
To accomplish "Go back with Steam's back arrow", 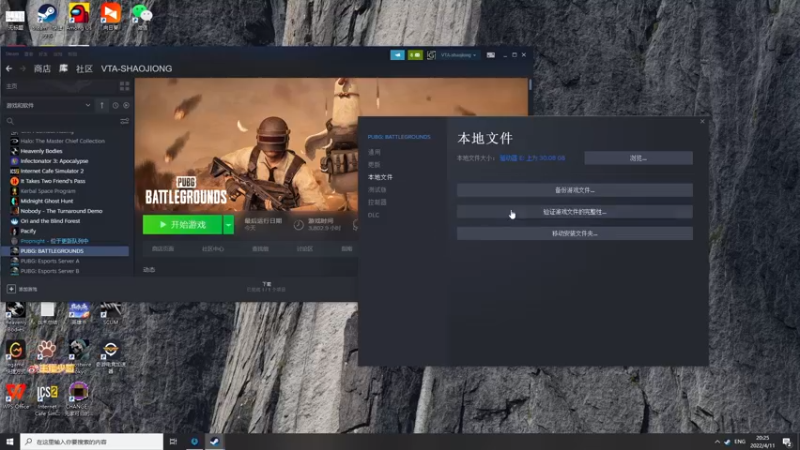I will point(9,68).
